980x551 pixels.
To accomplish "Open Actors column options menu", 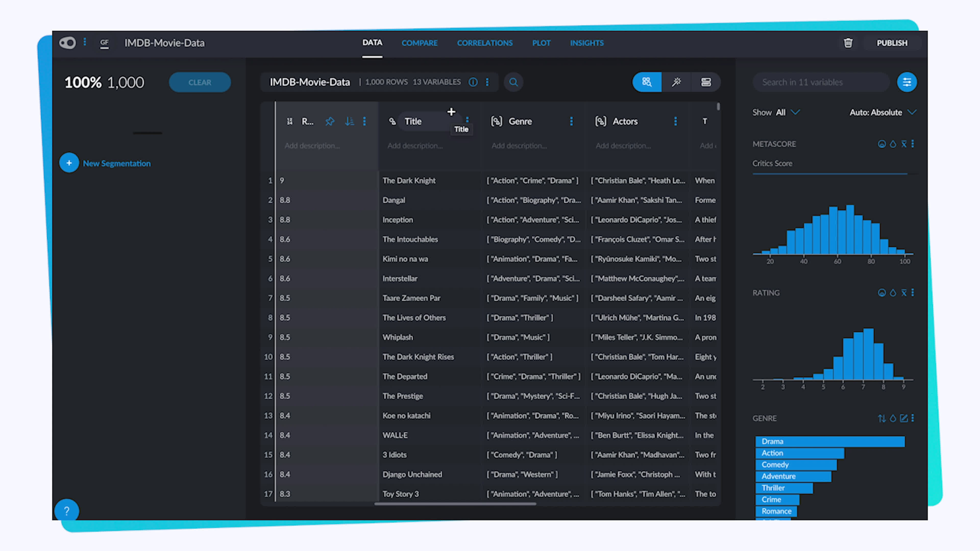I will click(x=675, y=121).
